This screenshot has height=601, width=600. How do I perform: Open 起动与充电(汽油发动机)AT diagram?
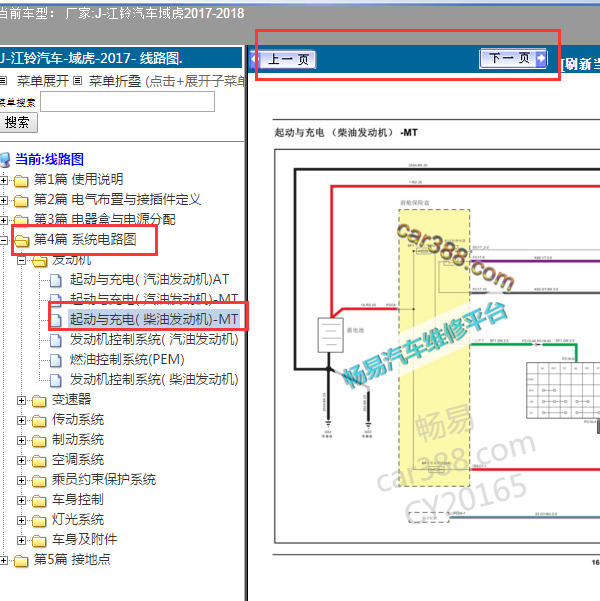(149, 279)
